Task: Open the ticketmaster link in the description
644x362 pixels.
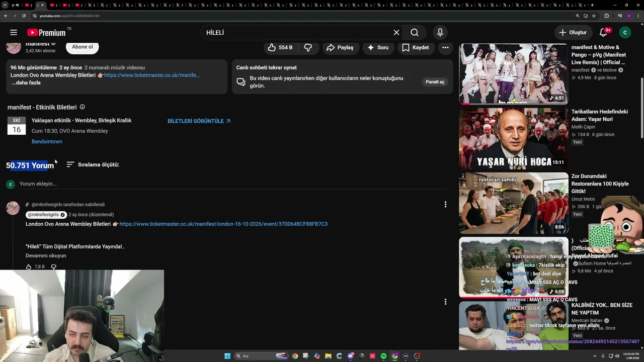Action: (152, 75)
